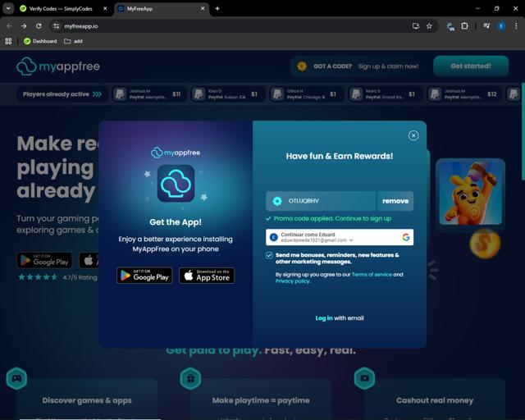Click the Get started! button
This screenshot has height=420, width=525.
[471, 66]
